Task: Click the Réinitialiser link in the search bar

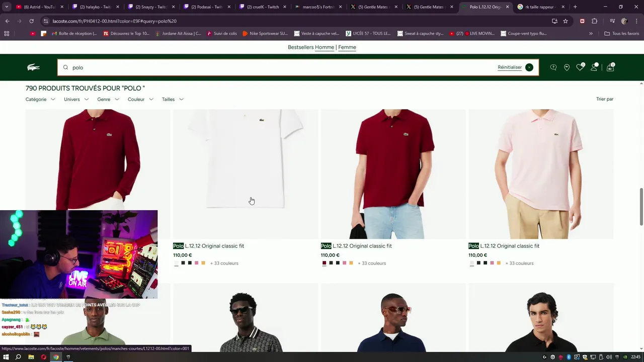Action: click(x=510, y=67)
